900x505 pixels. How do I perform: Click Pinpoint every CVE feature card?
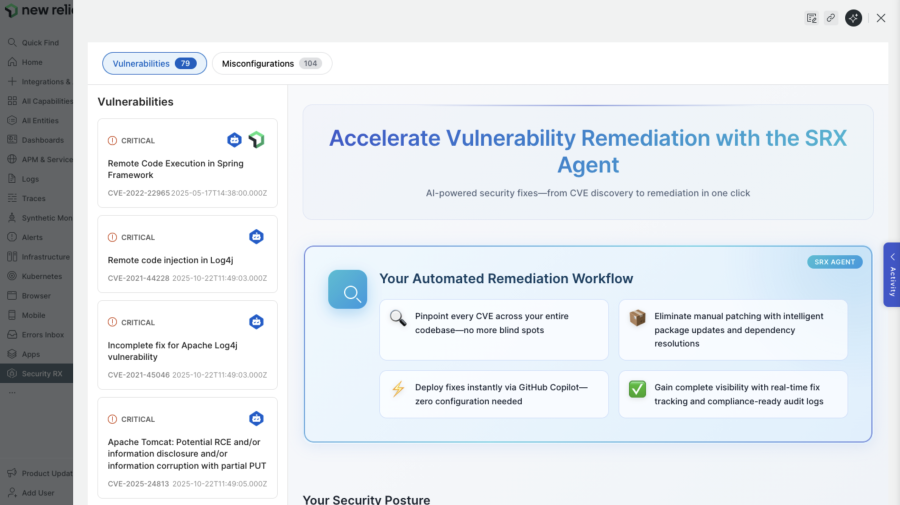(x=494, y=330)
